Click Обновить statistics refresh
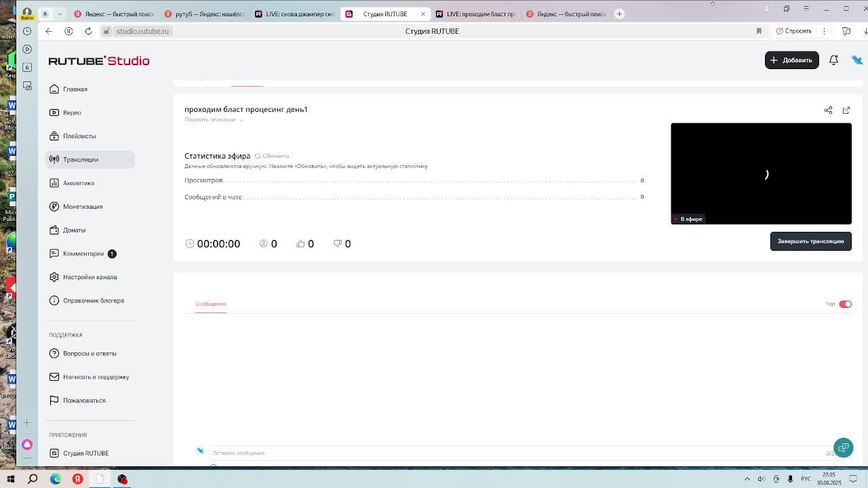 [272, 156]
